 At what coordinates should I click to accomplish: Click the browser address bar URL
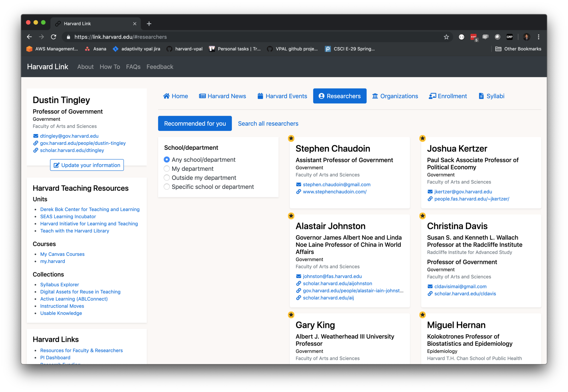click(121, 37)
